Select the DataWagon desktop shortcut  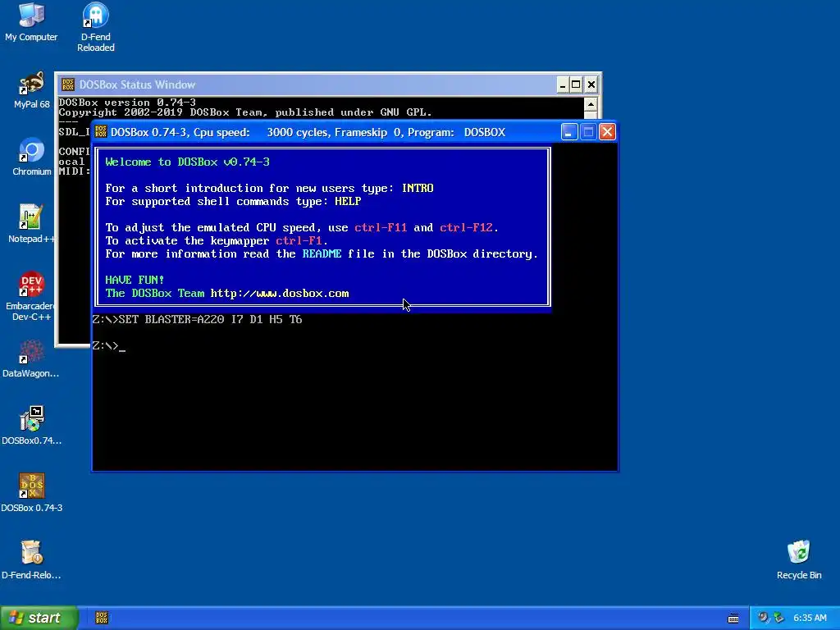[31, 358]
